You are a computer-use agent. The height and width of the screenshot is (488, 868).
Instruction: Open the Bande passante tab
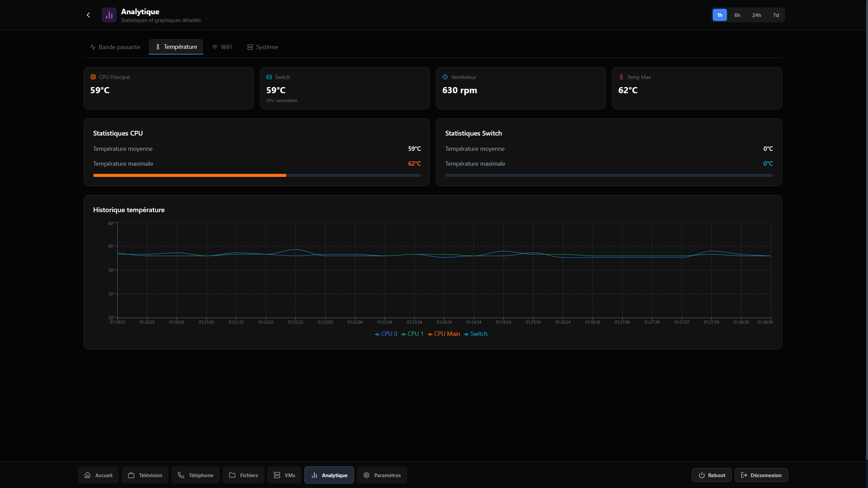tap(115, 47)
